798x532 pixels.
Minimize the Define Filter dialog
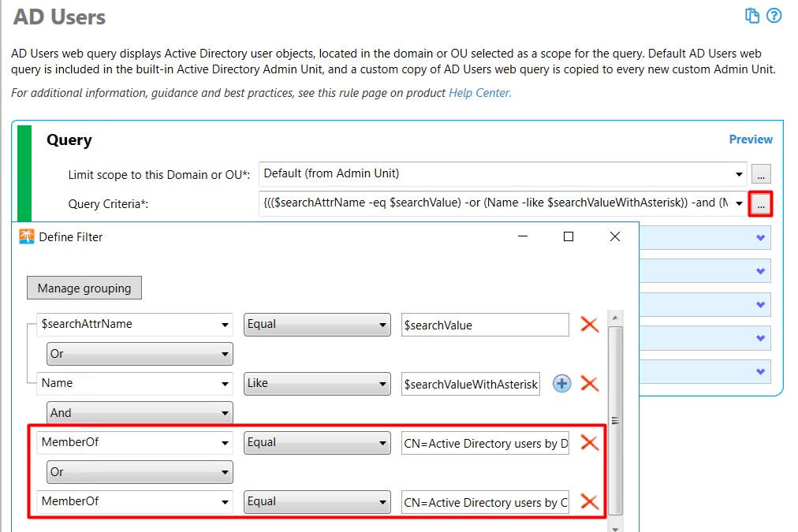point(523,236)
